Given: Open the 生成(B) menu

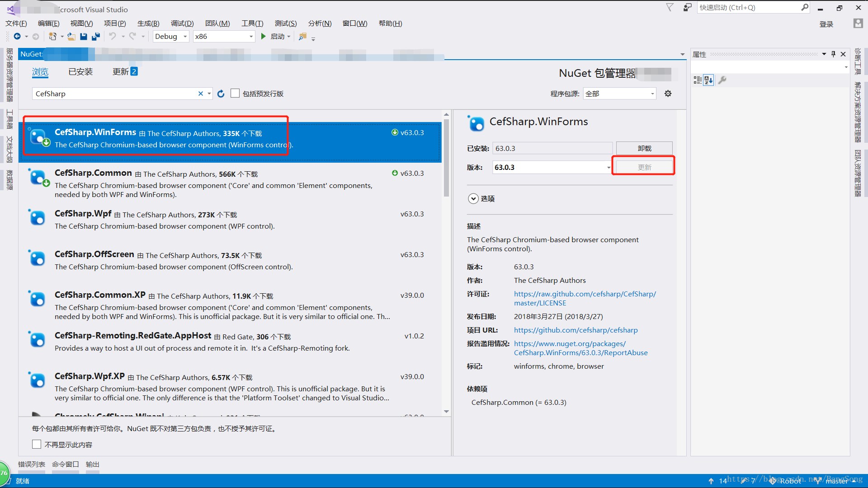Looking at the screenshot, I should [x=148, y=23].
